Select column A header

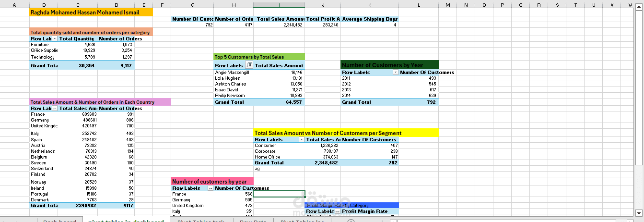[14, 5]
